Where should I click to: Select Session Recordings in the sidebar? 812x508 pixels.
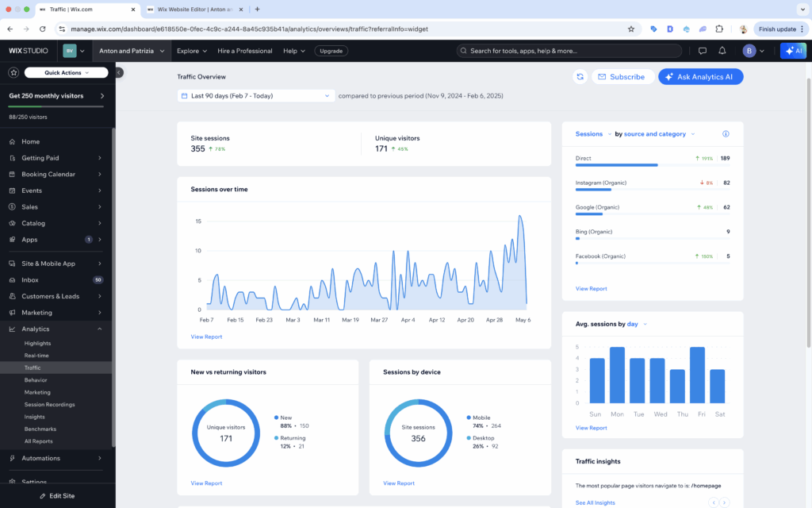point(49,405)
